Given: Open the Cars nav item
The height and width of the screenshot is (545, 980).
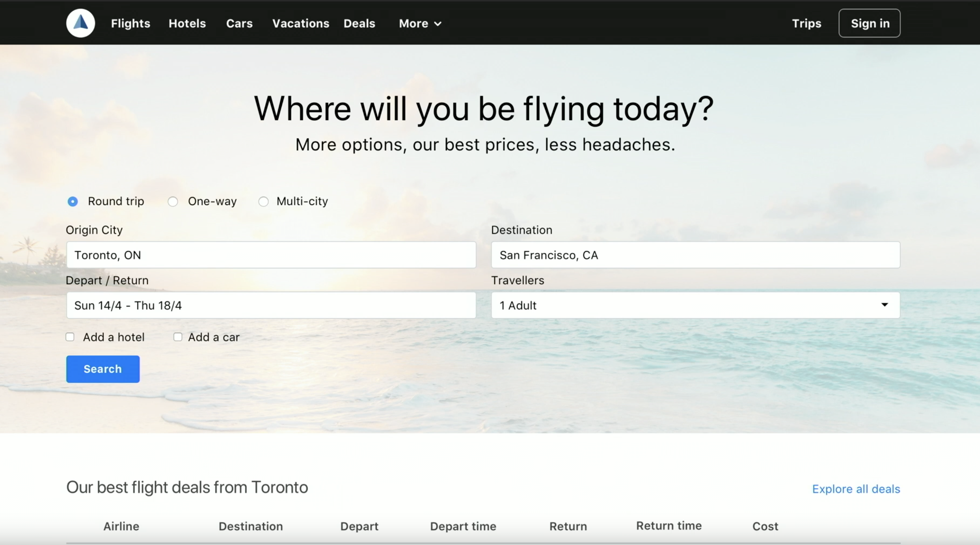Looking at the screenshot, I should tap(239, 24).
